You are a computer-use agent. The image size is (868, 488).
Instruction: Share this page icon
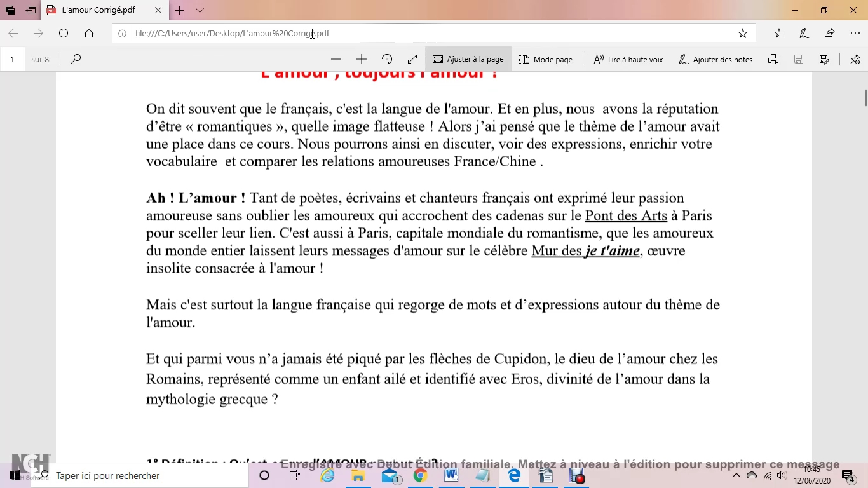pyautogui.click(x=829, y=33)
